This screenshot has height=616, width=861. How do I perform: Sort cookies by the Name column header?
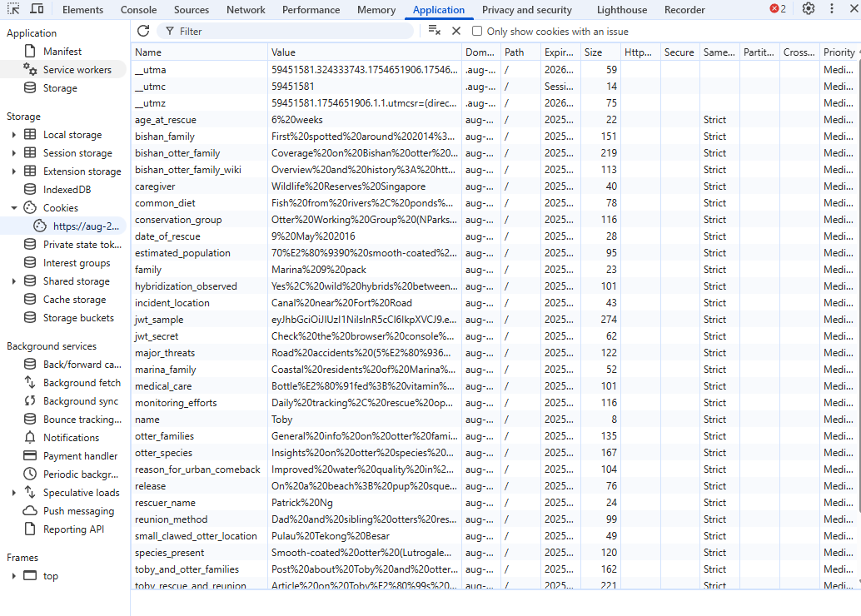198,52
